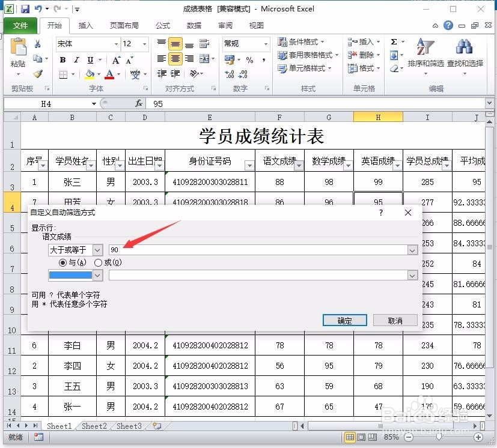Screen dimensions: 497x448
Task: Click the Copy icon in clipboard group
Action: point(38,59)
